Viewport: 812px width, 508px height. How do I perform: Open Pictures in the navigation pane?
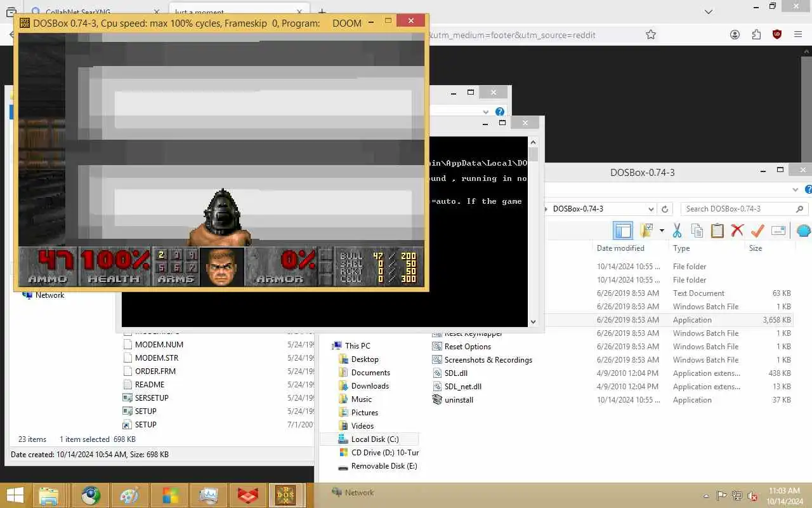[x=365, y=413]
